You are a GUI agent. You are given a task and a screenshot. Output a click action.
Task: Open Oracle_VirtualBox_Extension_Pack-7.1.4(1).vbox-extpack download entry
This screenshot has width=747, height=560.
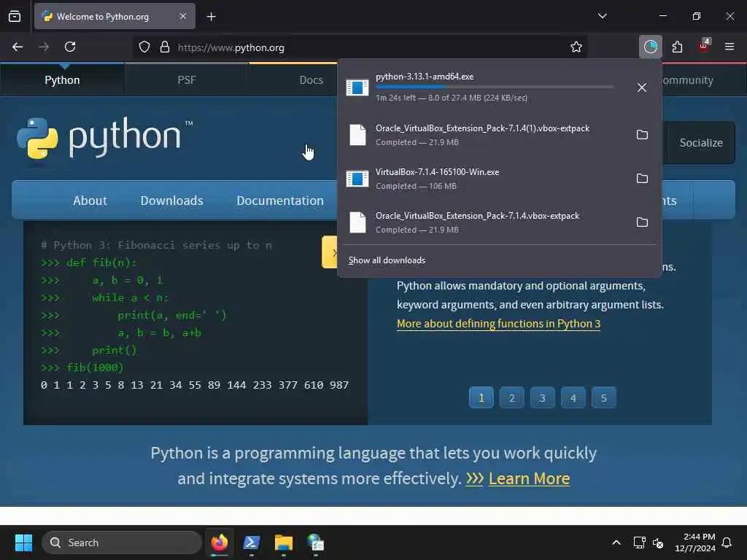click(484, 135)
